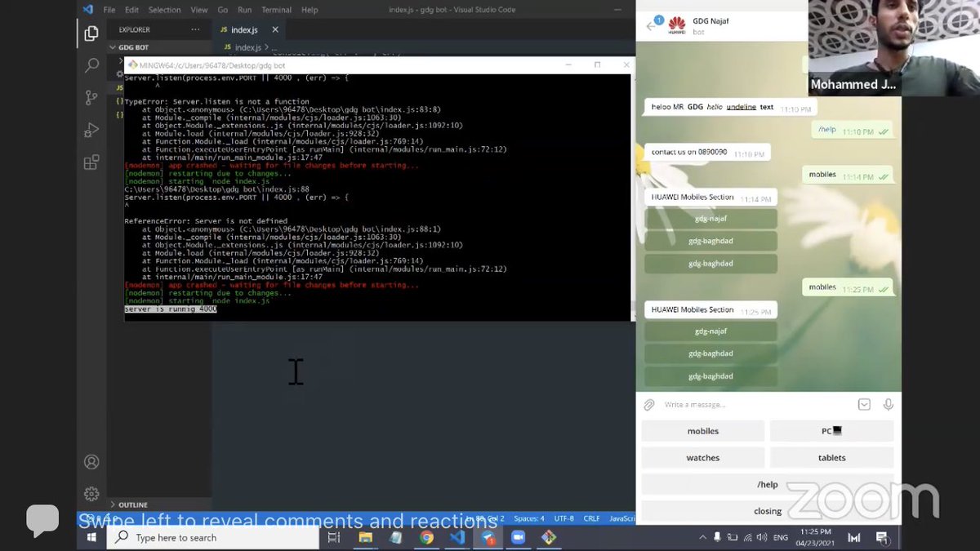Switch to Visual Studio Code on taskbar

pyautogui.click(x=457, y=537)
